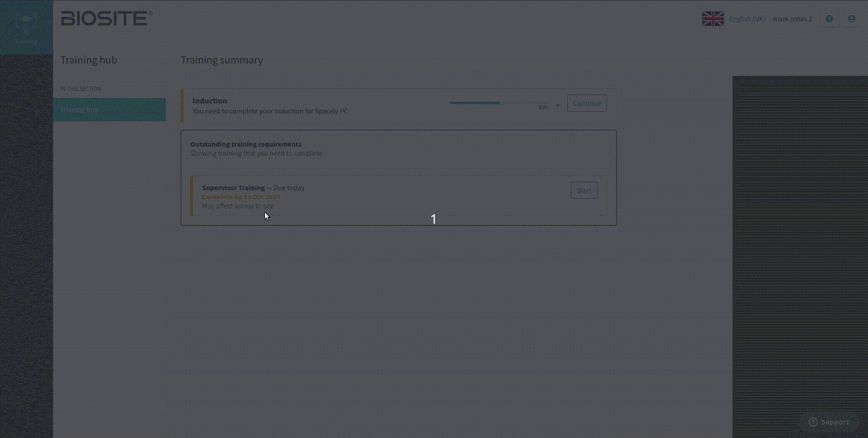868x438 pixels.
Task: Start the Supervisor Training course
Action: (583, 190)
